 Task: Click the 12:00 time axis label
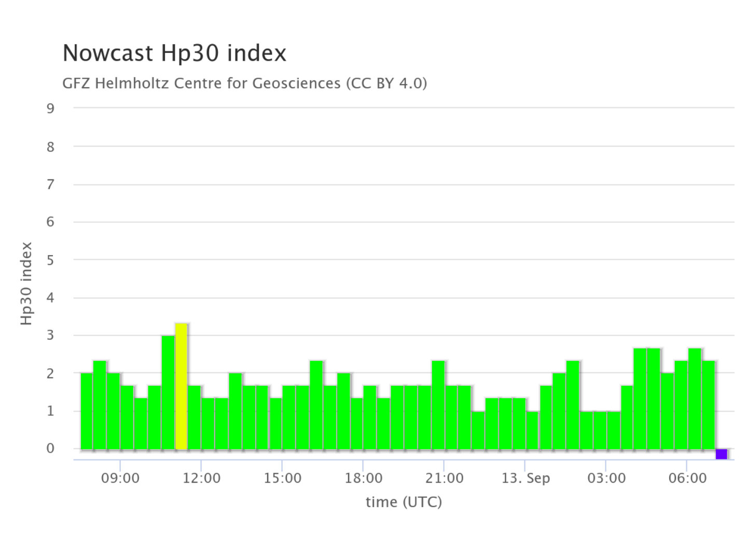pyautogui.click(x=201, y=478)
